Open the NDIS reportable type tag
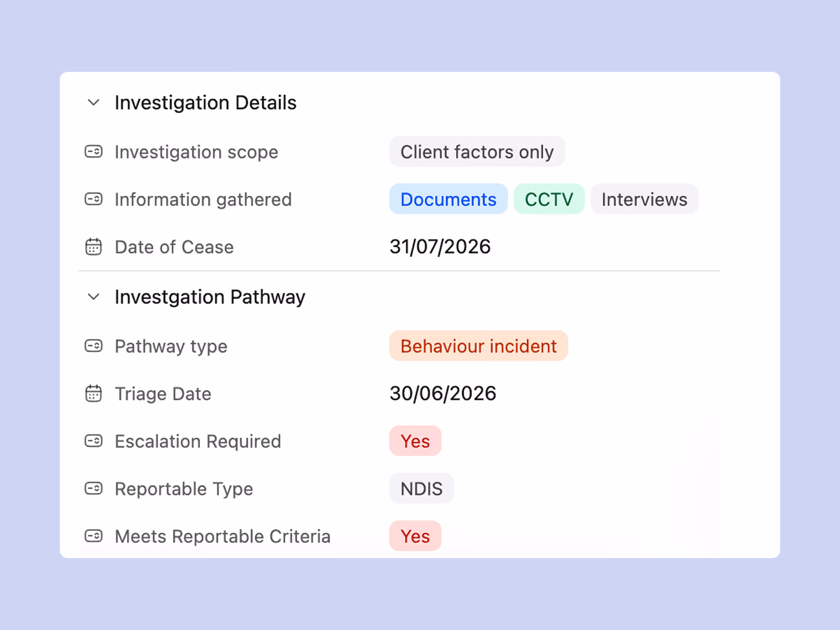 (421, 488)
